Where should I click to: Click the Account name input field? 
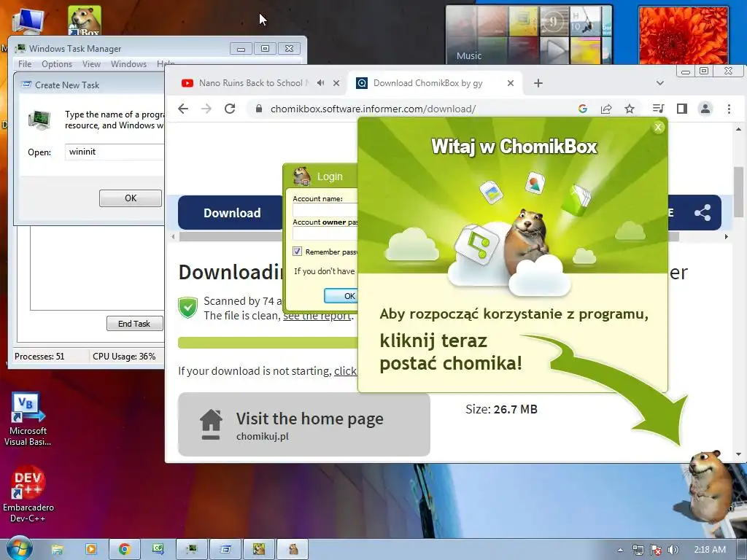coord(325,210)
